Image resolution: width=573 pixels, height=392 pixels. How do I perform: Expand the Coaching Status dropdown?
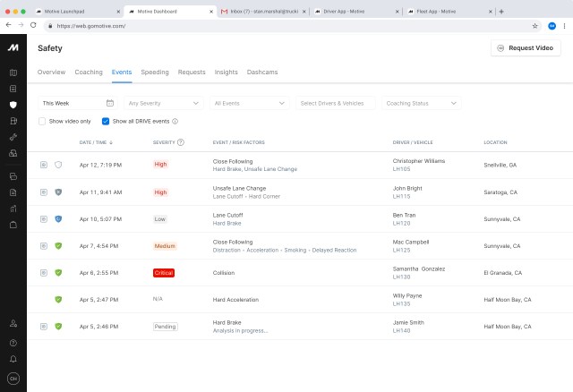click(x=420, y=103)
